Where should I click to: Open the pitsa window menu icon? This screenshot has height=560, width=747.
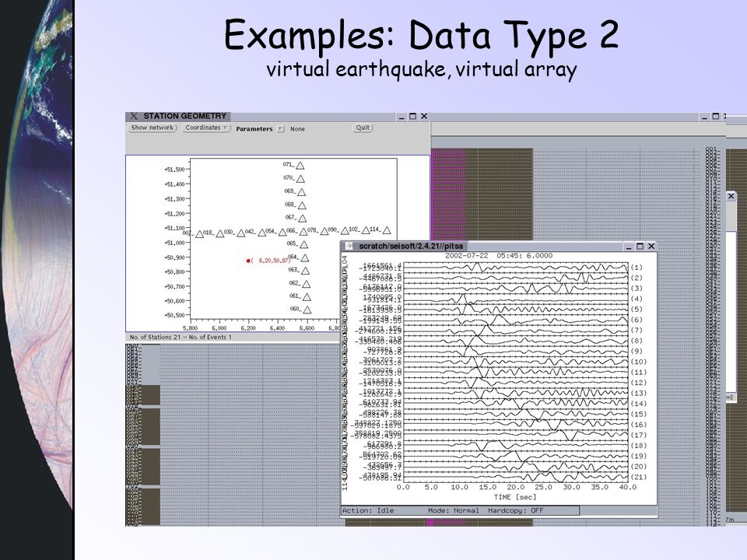(x=349, y=247)
